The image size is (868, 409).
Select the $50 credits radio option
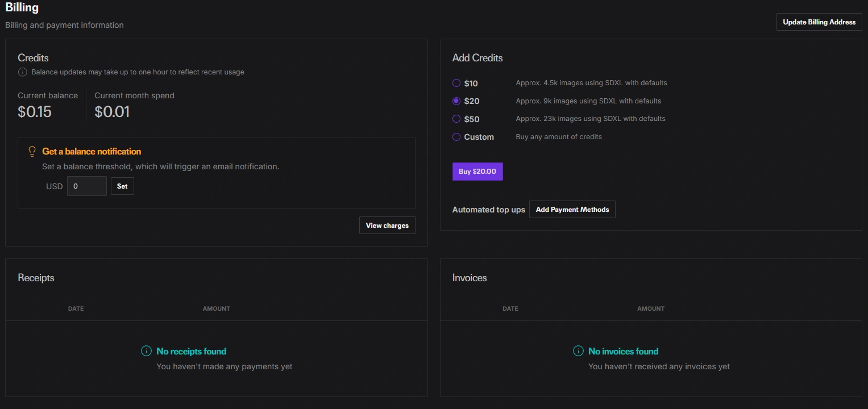(x=456, y=119)
